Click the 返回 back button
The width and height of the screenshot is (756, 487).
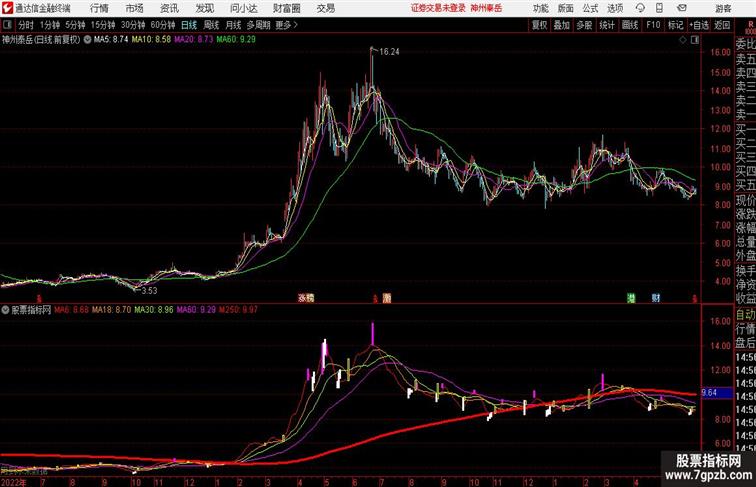coord(722,25)
